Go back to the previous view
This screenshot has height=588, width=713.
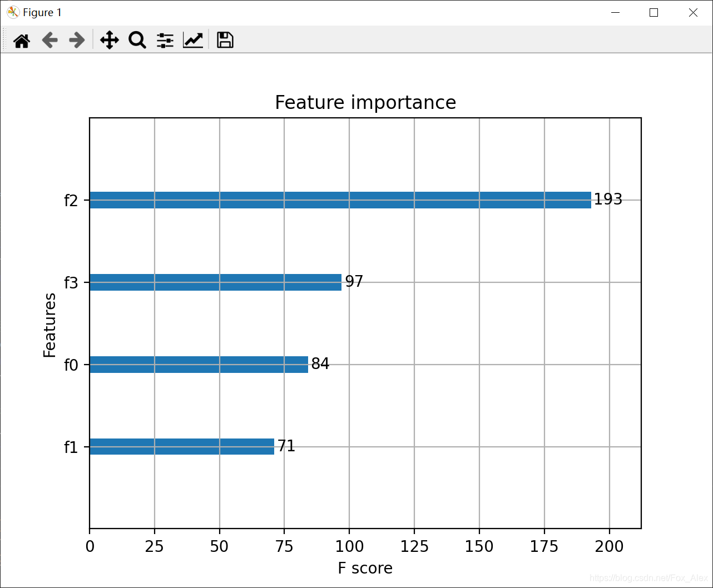point(49,40)
